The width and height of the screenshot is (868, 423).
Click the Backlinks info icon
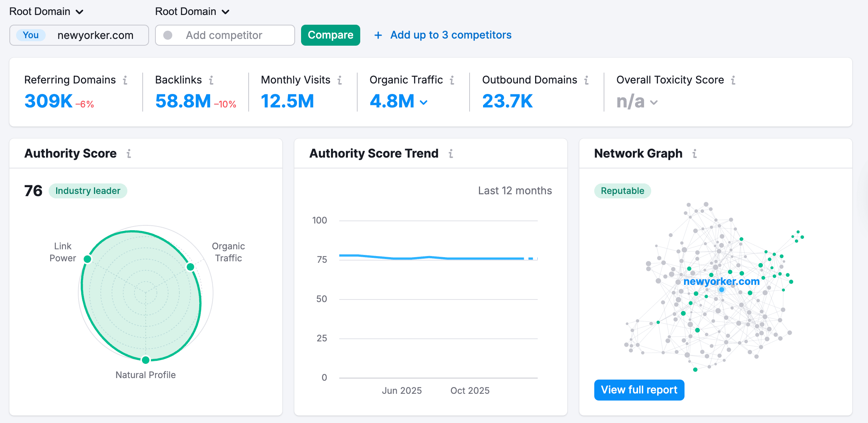pyautogui.click(x=211, y=80)
